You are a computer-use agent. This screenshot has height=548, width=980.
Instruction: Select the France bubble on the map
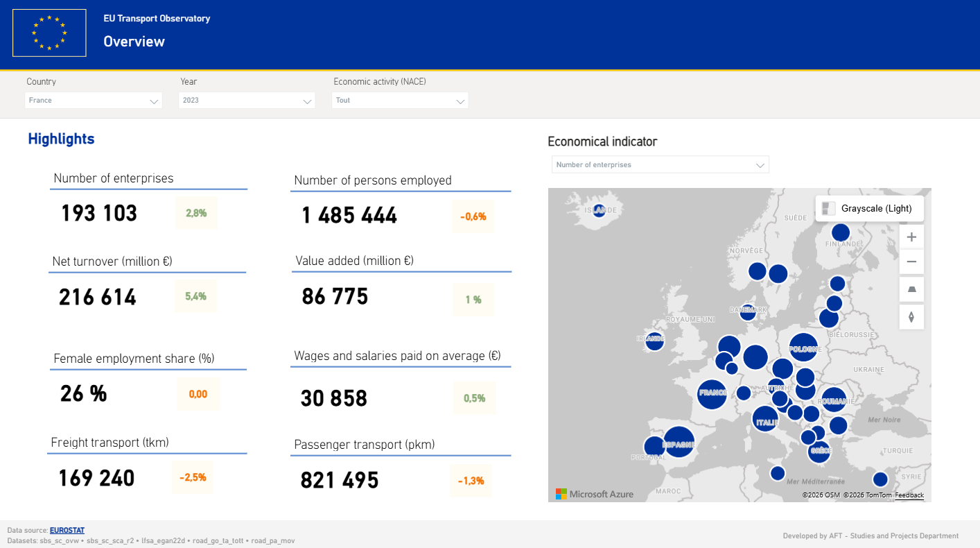[x=712, y=394]
